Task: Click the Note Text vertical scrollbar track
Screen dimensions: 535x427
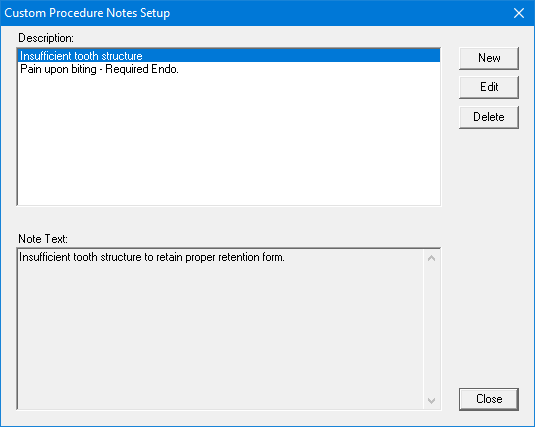Action: pyautogui.click(x=431, y=329)
